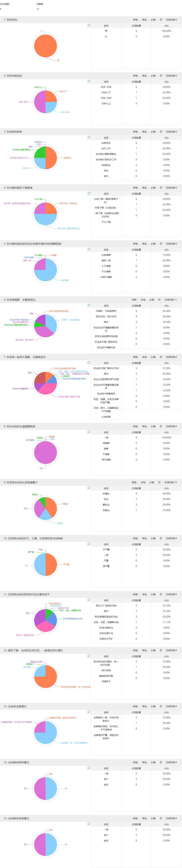Click the 在外工作 chart label in question 3
This screenshot has height=868, width=182.
(26, 168)
